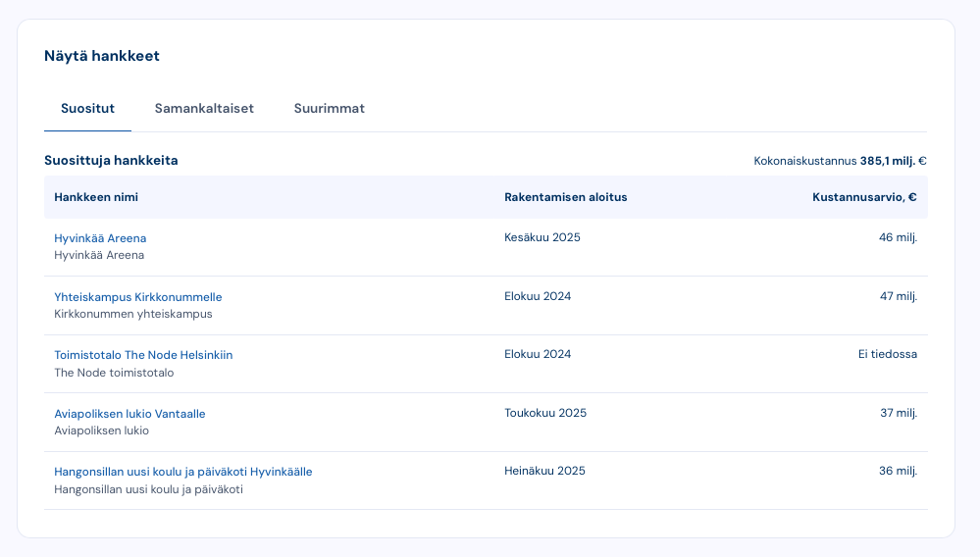Click the Näytä hankkeet heading
The height and width of the screenshot is (557, 980).
tap(102, 56)
